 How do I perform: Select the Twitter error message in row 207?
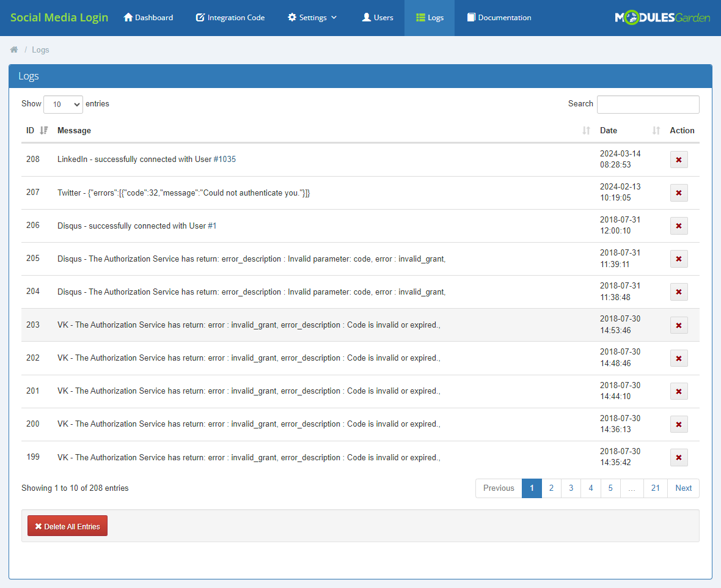(183, 193)
